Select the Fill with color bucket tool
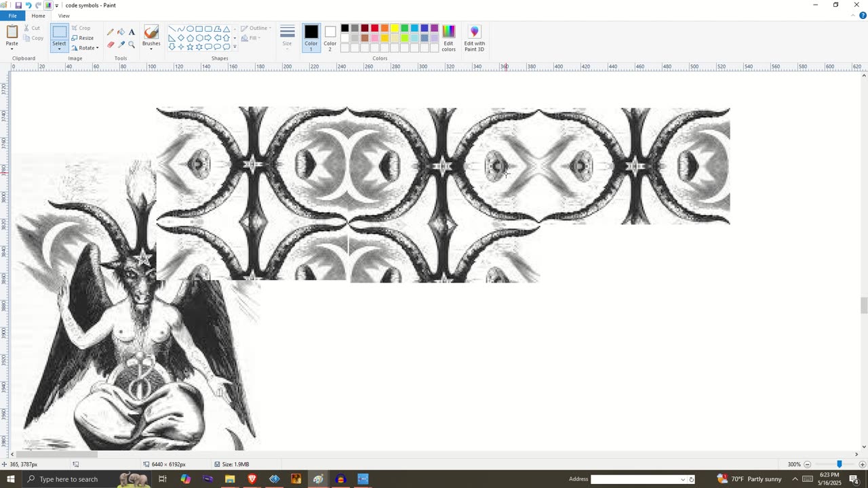The width and height of the screenshot is (868, 488). click(x=121, y=32)
